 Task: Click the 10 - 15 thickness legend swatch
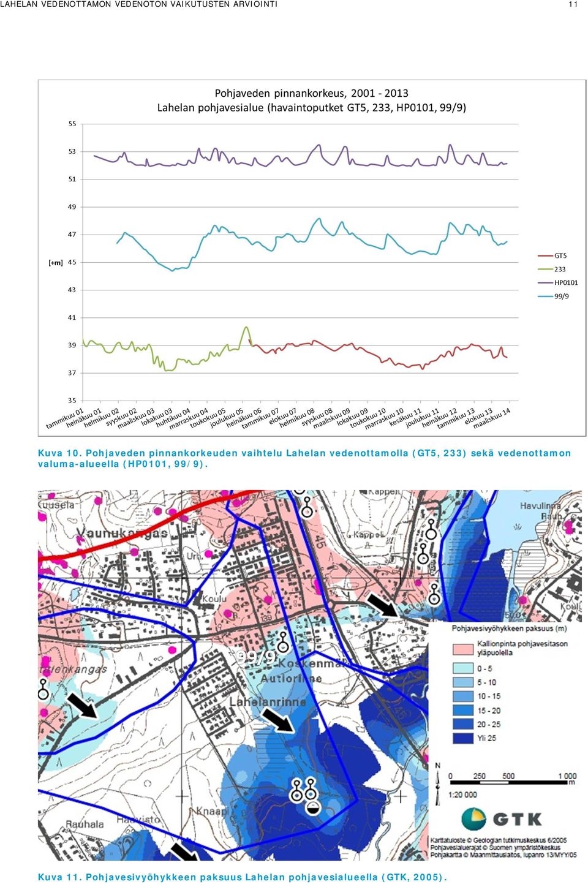click(462, 696)
